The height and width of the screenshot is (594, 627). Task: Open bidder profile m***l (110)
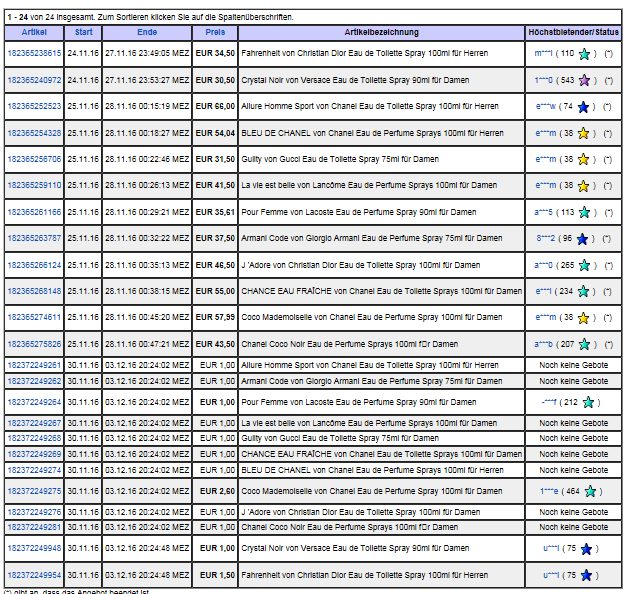pyautogui.click(x=543, y=53)
